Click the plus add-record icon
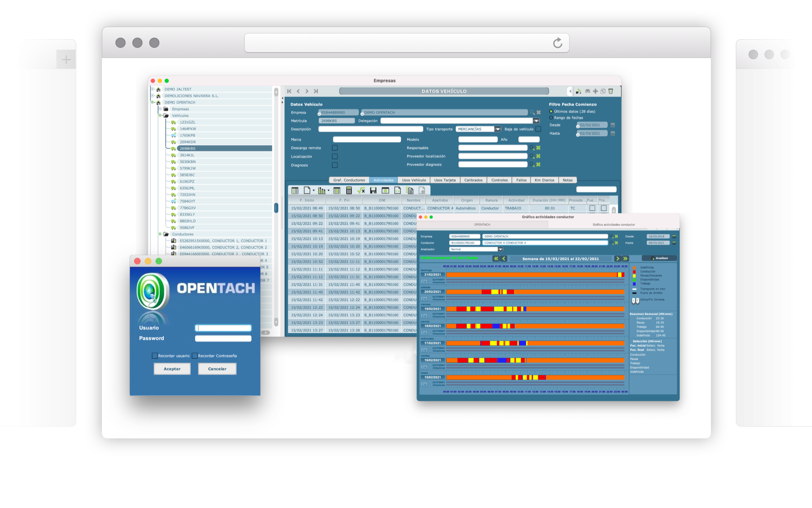 click(x=595, y=91)
